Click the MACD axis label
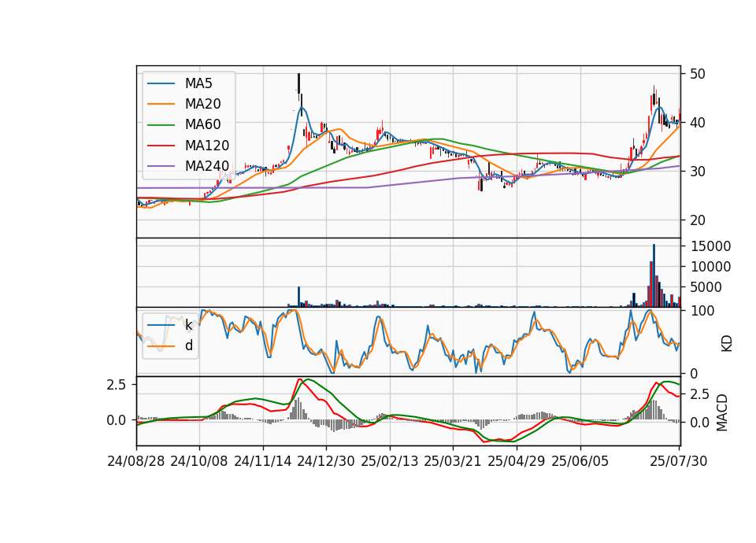This screenshot has width=756, height=543. (722, 413)
